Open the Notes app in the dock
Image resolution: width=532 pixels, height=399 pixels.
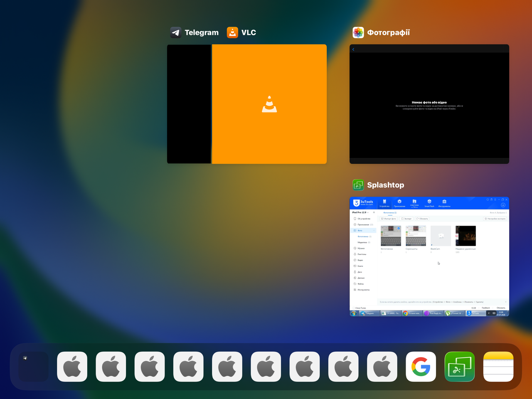(x=498, y=367)
